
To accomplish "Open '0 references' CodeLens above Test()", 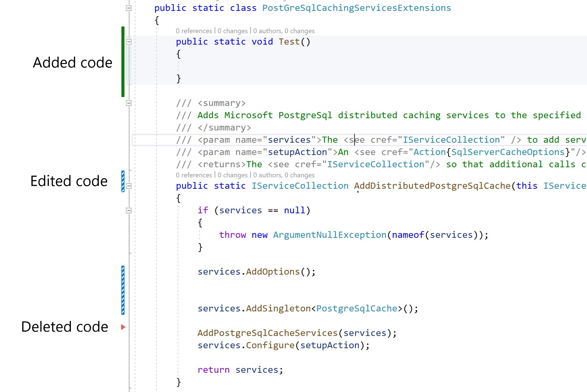I will click(194, 31).
